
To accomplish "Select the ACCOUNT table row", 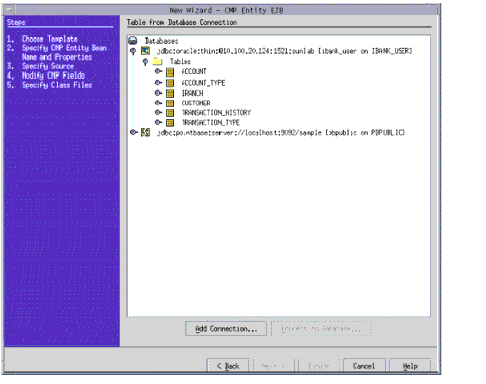I will coord(194,72).
